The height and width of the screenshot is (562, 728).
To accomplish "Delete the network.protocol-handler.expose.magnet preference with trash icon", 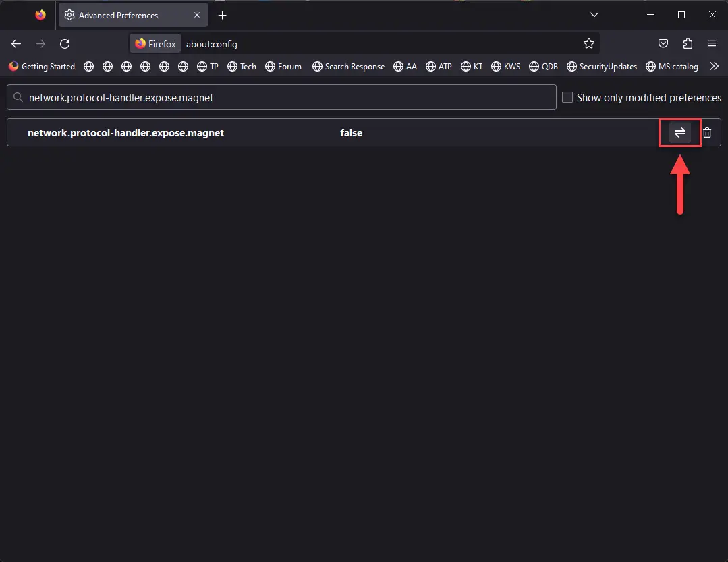I will coord(706,133).
